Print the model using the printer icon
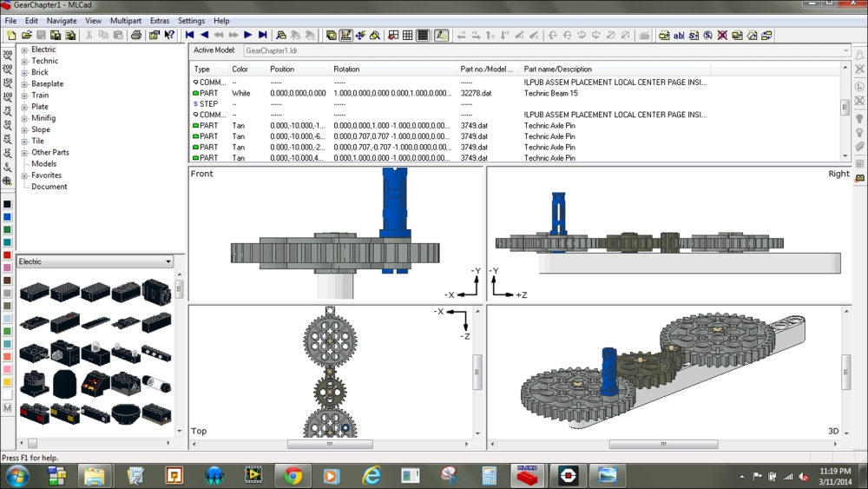868x489 pixels. pos(135,36)
